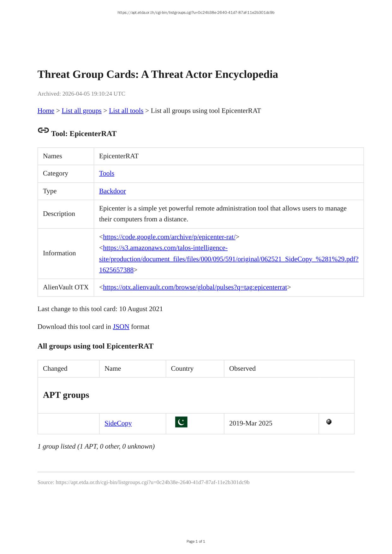Click the Source URL in the footer
This screenshot has height=554, width=392.
point(152,482)
